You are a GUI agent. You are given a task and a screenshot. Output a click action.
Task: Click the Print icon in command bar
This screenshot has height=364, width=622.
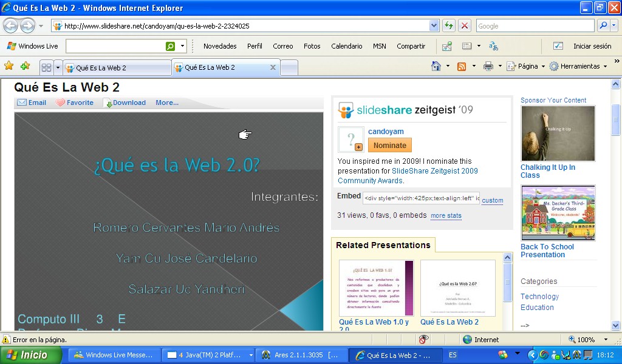[488, 66]
